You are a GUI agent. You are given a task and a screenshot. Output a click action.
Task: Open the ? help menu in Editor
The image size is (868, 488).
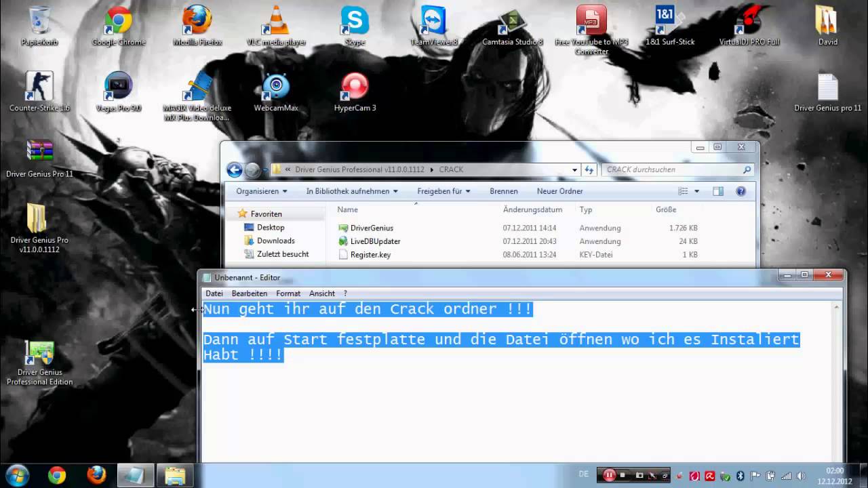(x=345, y=293)
